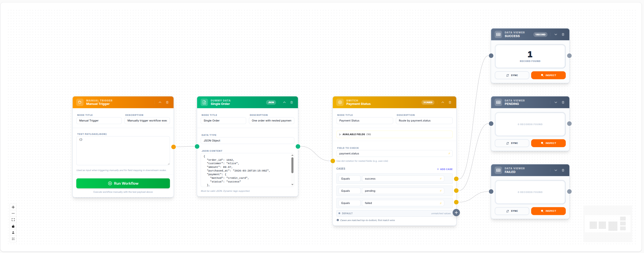Screen dimensions: 644x253
Task: Click the gear icon on the Payment Status switch node
Action: 340,102
